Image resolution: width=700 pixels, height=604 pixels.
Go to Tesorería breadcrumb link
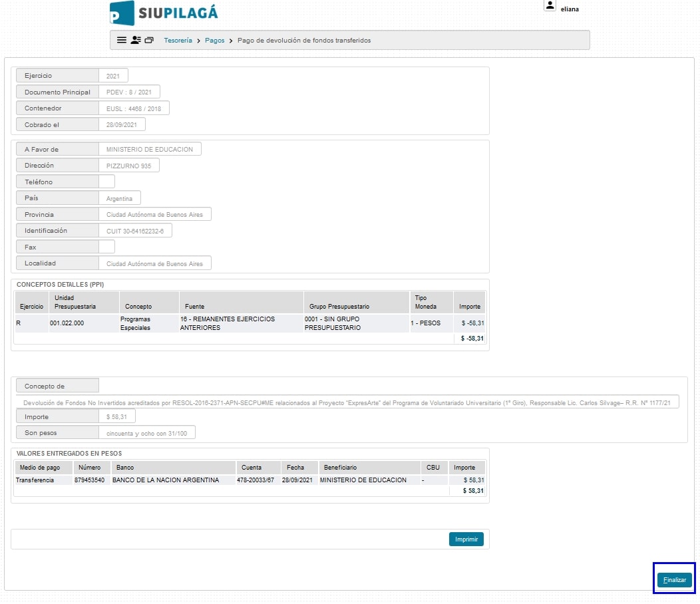point(178,40)
